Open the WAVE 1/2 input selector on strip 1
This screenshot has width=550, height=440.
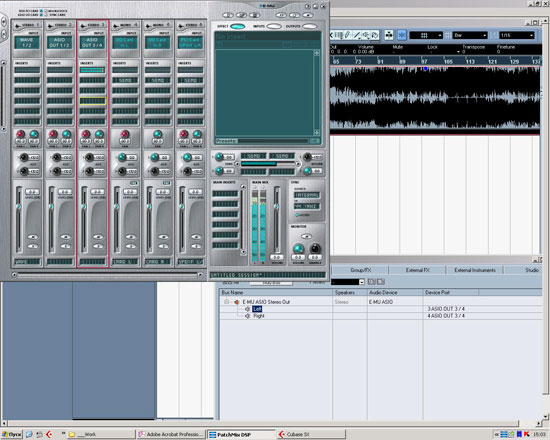(27, 43)
